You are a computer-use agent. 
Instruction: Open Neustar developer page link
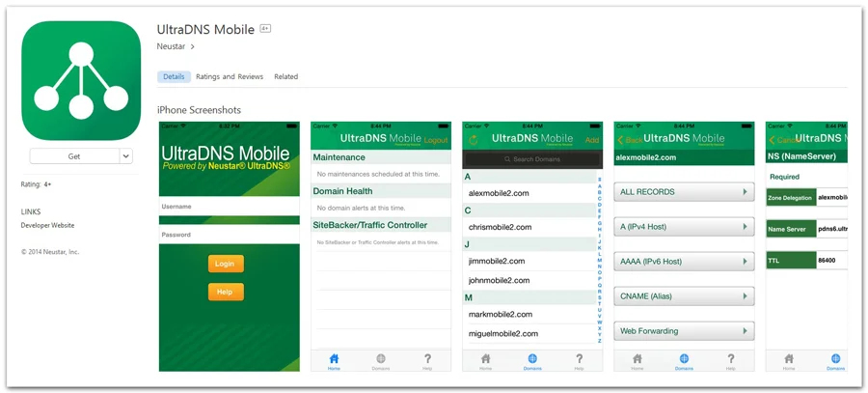176,46
